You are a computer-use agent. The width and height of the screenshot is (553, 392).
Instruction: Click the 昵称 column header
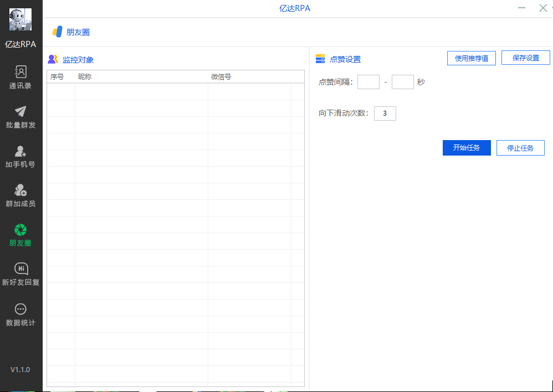pos(85,77)
